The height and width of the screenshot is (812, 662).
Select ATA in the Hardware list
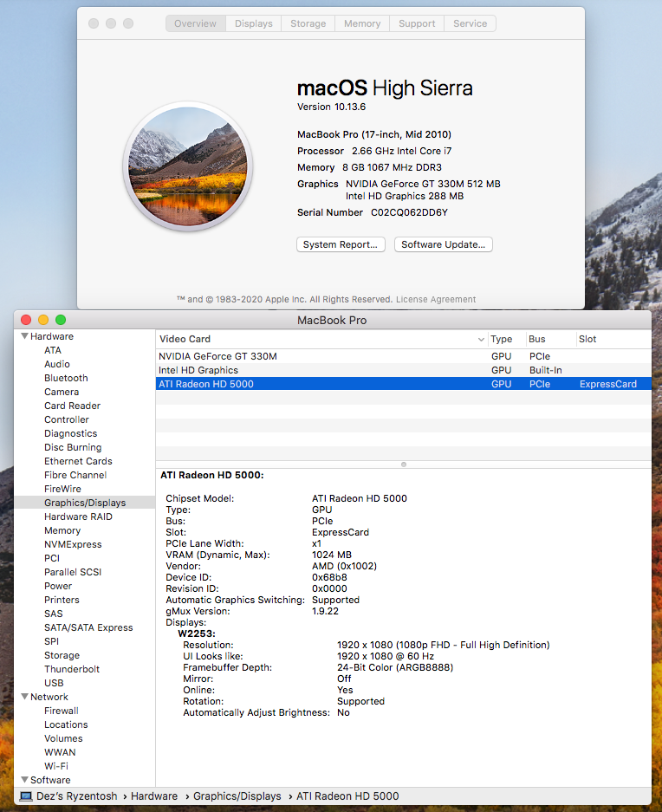click(x=53, y=350)
